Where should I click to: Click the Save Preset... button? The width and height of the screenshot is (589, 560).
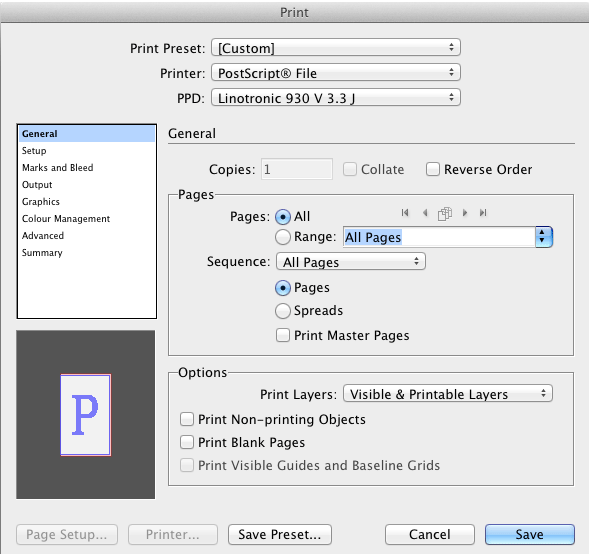tap(280, 534)
